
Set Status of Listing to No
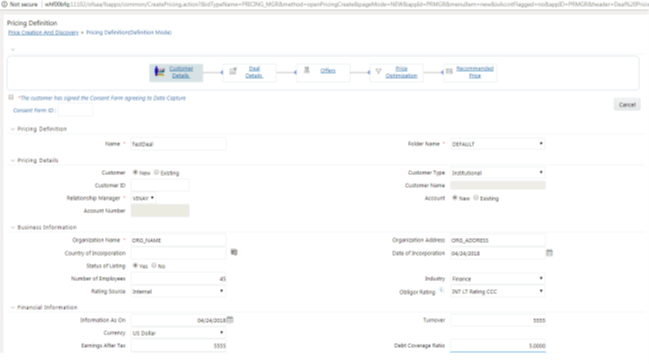point(154,265)
